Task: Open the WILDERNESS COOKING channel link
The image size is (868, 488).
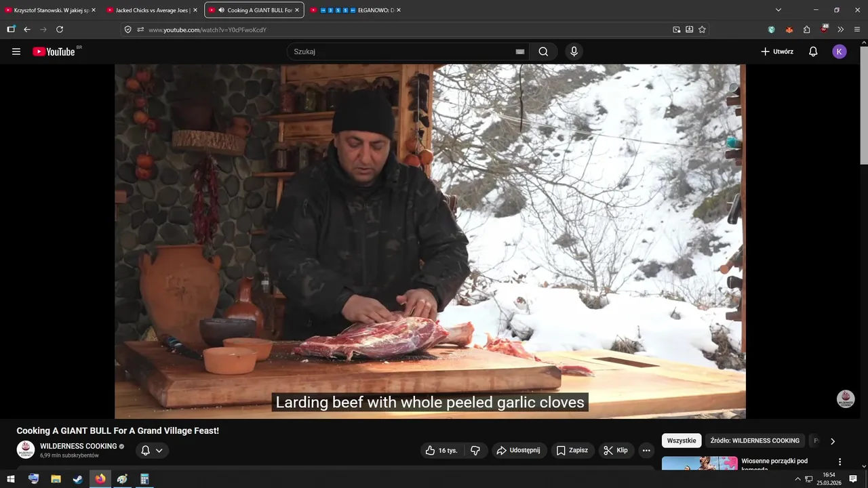Action: click(79, 446)
